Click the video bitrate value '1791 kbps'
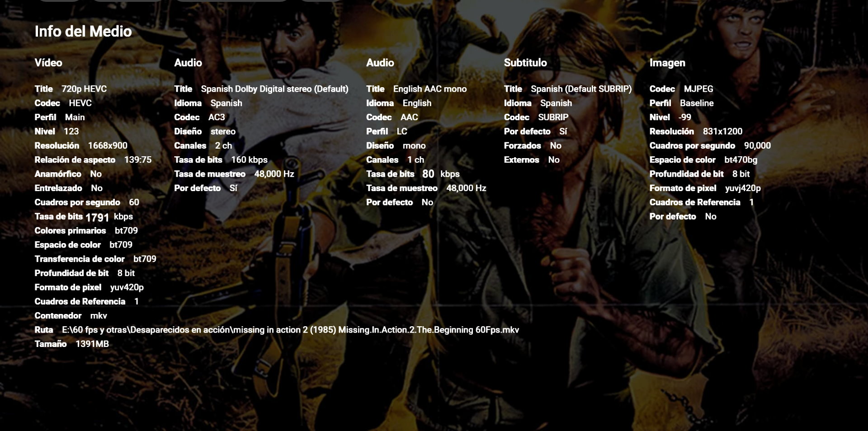This screenshot has height=431, width=868. pos(109,217)
